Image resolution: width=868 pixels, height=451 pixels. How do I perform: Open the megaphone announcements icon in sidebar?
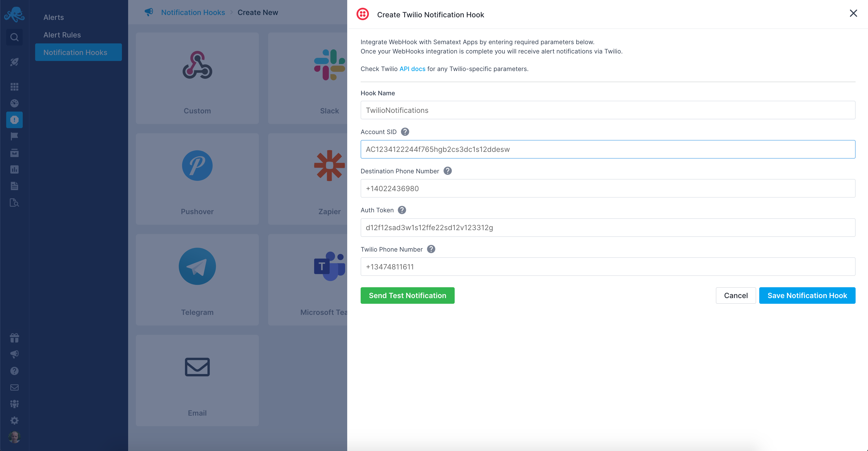tap(14, 354)
